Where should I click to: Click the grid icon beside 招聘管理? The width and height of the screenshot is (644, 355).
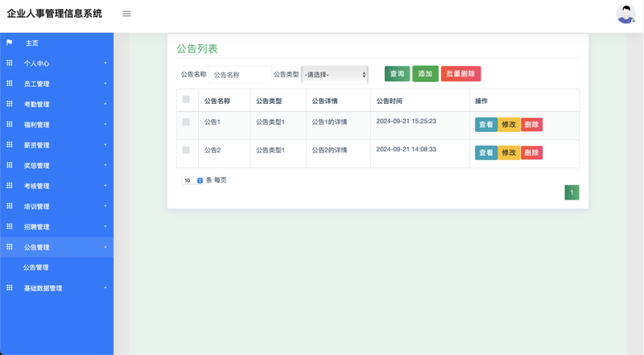point(10,226)
